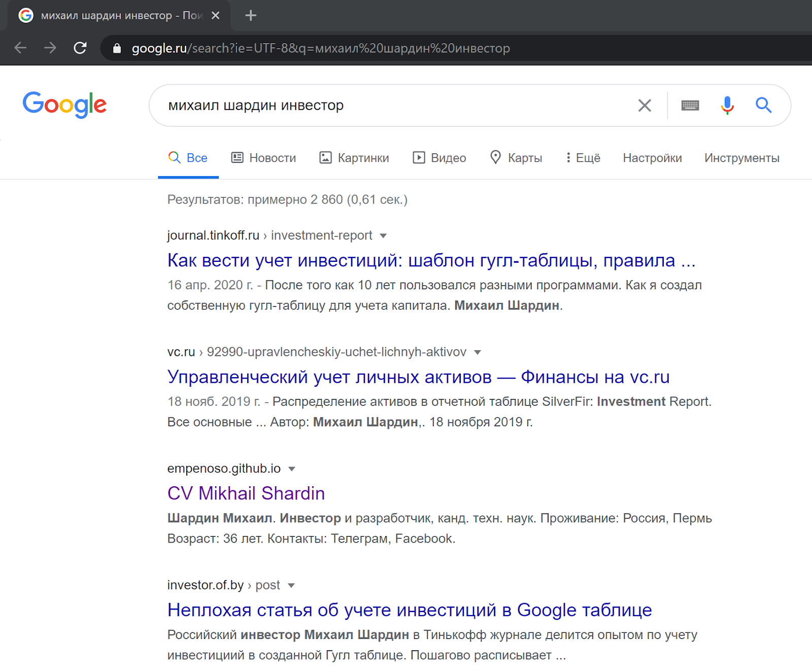
Task: Switch to the Новости tab
Action: tap(263, 158)
